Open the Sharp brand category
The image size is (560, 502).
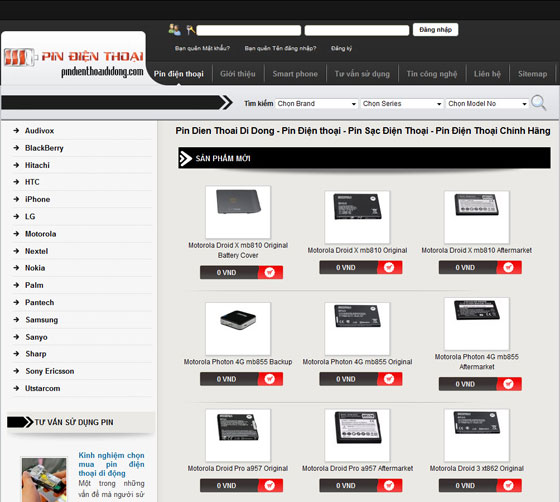(36, 354)
